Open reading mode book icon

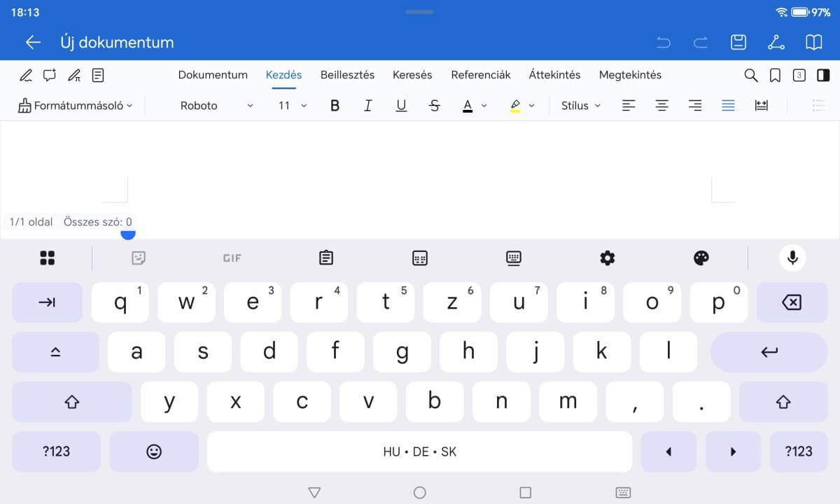[813, 42]
